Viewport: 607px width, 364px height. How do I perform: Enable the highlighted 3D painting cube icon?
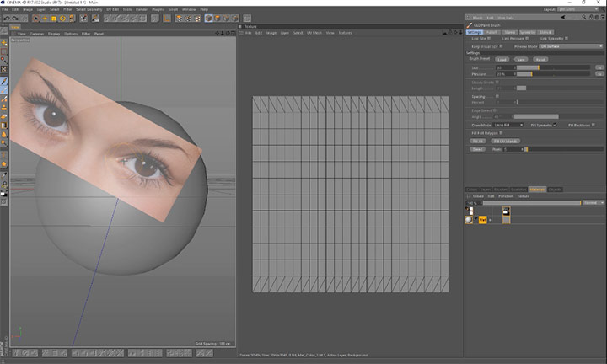(x=209, y=19)
